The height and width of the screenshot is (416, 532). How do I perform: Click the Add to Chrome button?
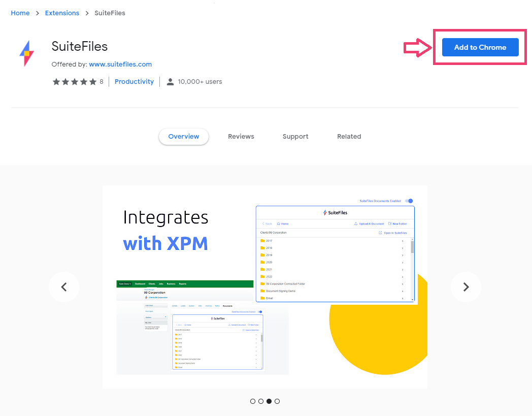(x=480, y=47)
